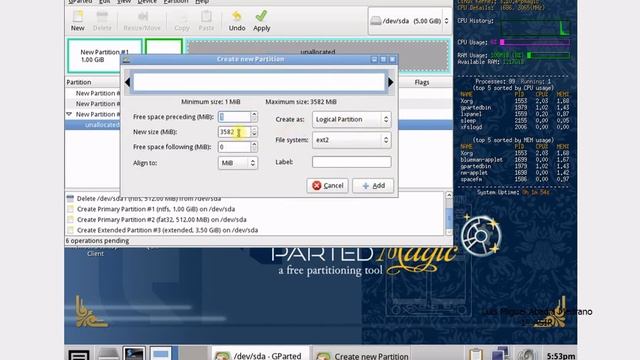Click the disk drive taskbar launcher

point(108,354)
